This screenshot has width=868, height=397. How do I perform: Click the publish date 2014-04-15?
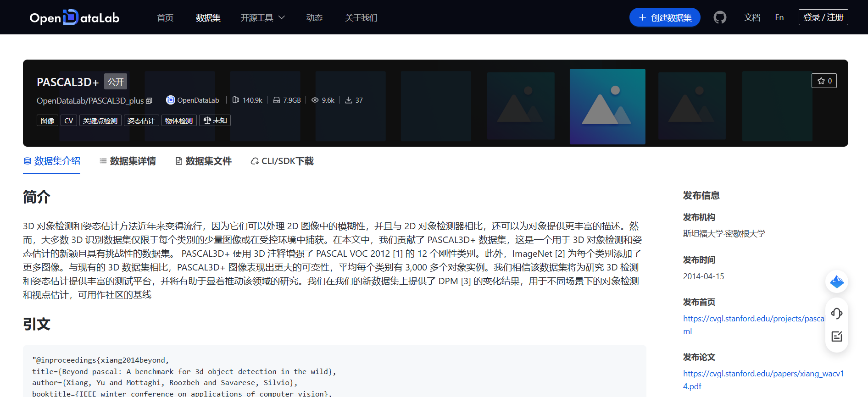pos(703,276)
